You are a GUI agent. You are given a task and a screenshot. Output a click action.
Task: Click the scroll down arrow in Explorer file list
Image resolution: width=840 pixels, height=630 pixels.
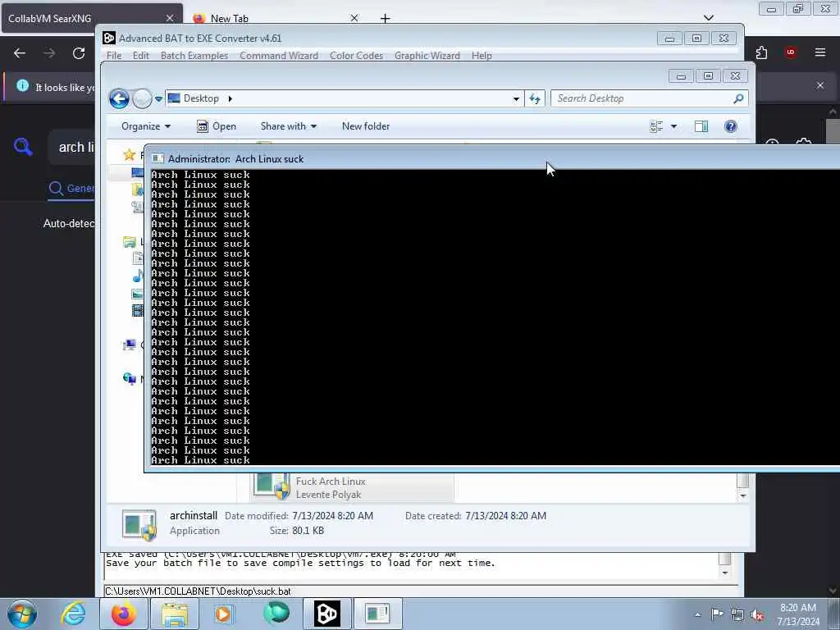[x=742, y=495]
